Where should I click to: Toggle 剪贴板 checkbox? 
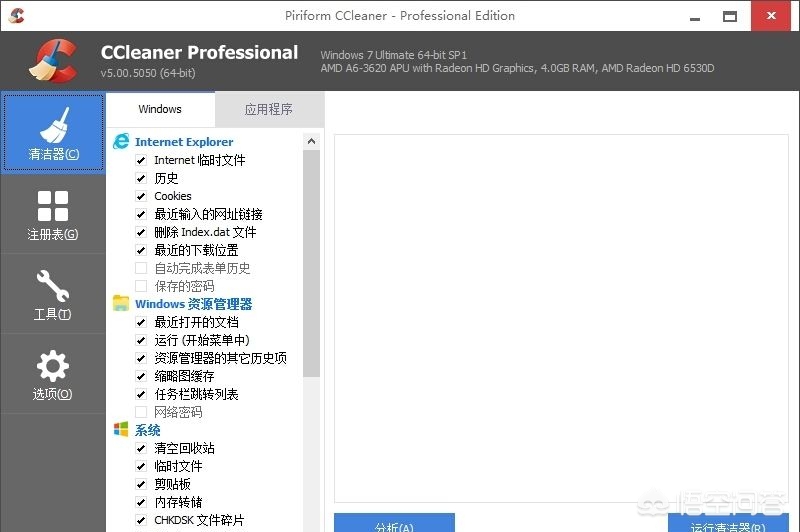click(141, 484)
